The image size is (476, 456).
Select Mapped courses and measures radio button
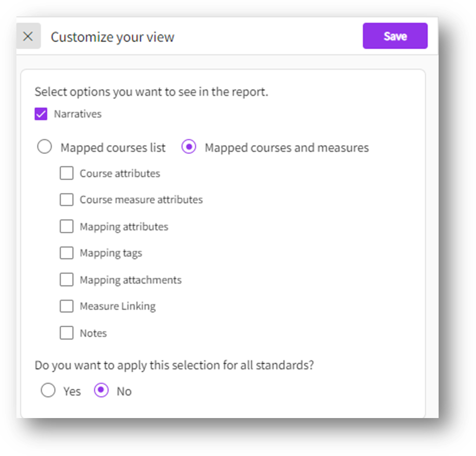coord(189,148)
